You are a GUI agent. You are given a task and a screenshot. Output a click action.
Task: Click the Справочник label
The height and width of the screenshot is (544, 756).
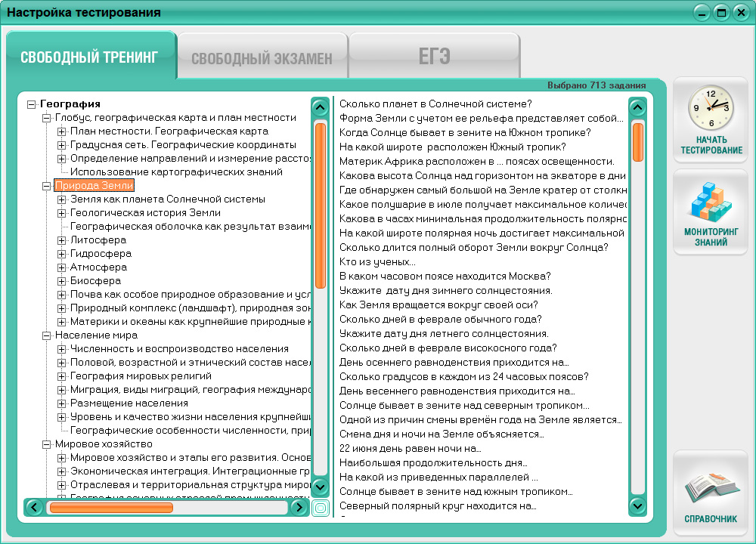(711, 519)
